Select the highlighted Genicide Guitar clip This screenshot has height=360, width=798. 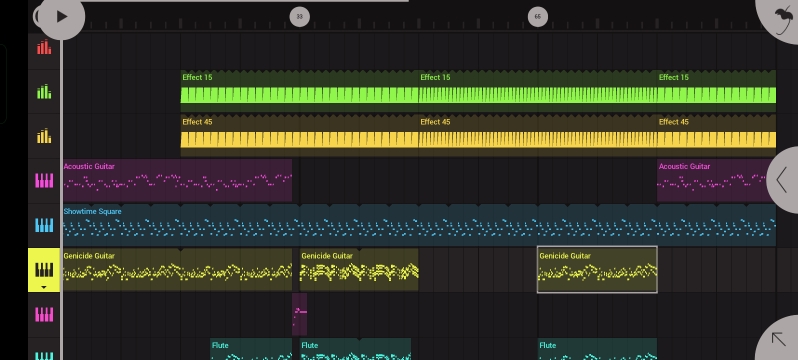[597, 270]
